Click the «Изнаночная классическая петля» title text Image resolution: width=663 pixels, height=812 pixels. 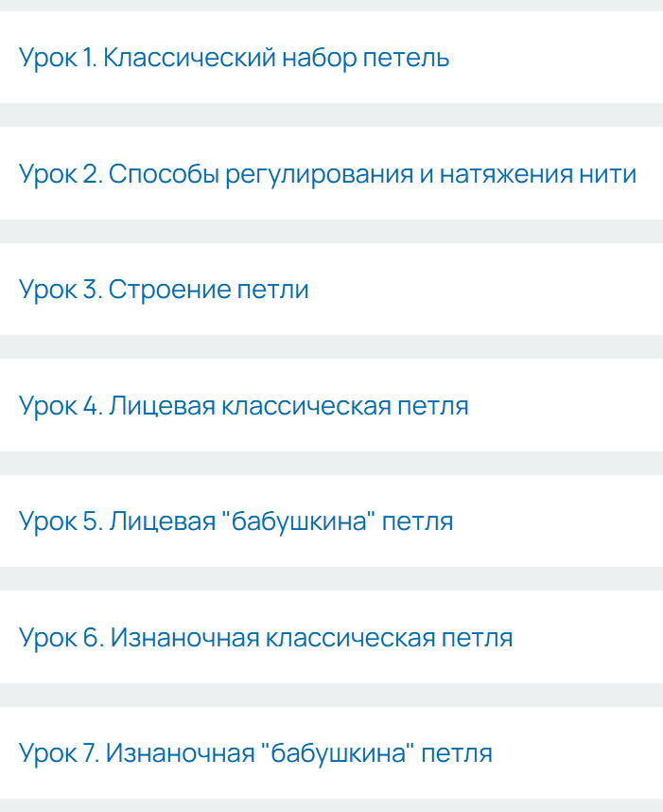(x=266, y=638)
